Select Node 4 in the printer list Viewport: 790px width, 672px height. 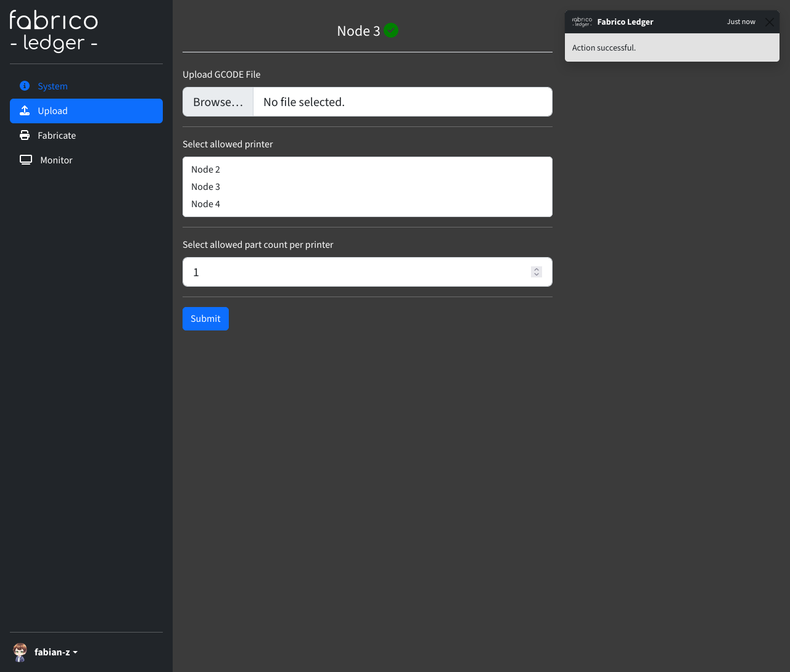pos(368,204)
